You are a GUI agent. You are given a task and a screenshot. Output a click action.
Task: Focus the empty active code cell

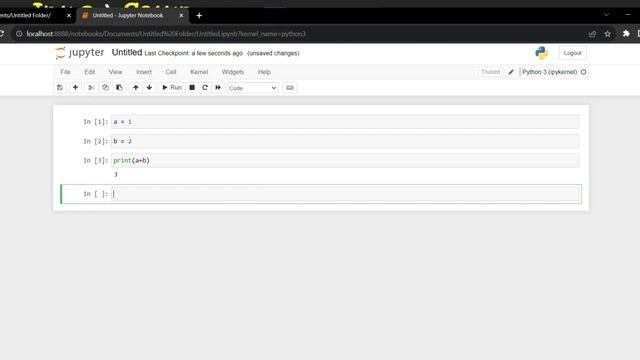pos(345,194)
